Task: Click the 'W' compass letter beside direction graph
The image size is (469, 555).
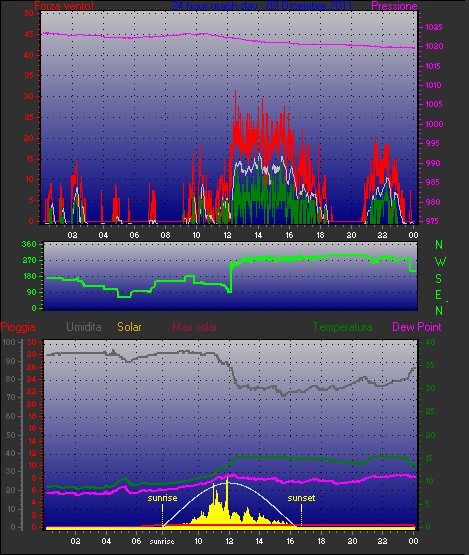Action: (440, 262)
